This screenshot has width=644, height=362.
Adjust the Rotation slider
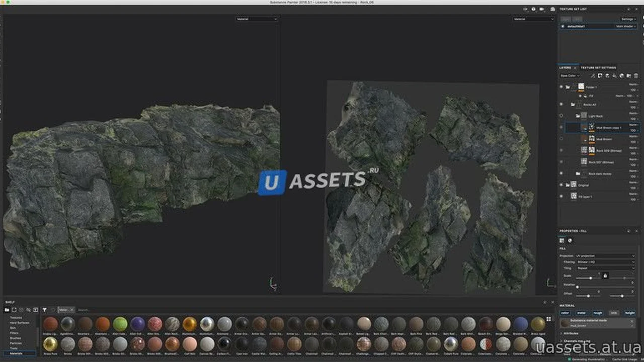pos(605,287)
